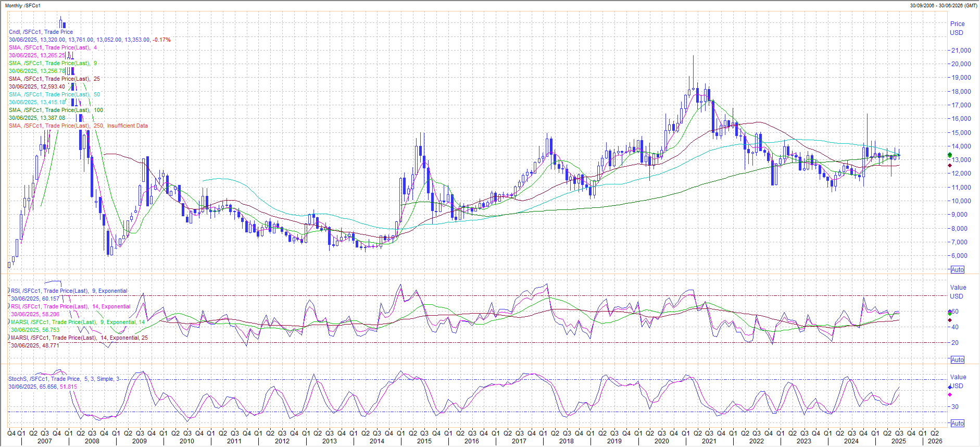Image resolution: width=980 pixels, height=447 pixels.
Task: Click MARSI value '56.753'
Action: [51, 330]
